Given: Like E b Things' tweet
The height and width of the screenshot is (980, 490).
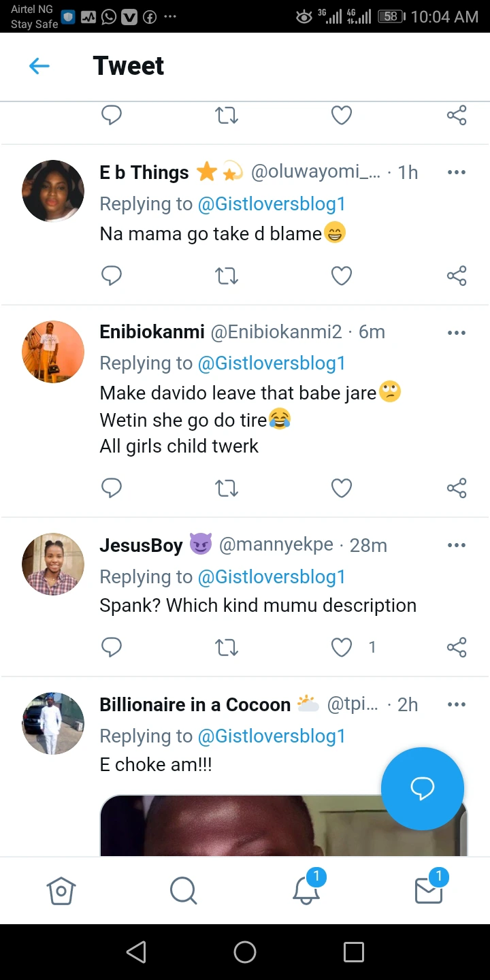Looking at the screenshot, I should 341,276.
